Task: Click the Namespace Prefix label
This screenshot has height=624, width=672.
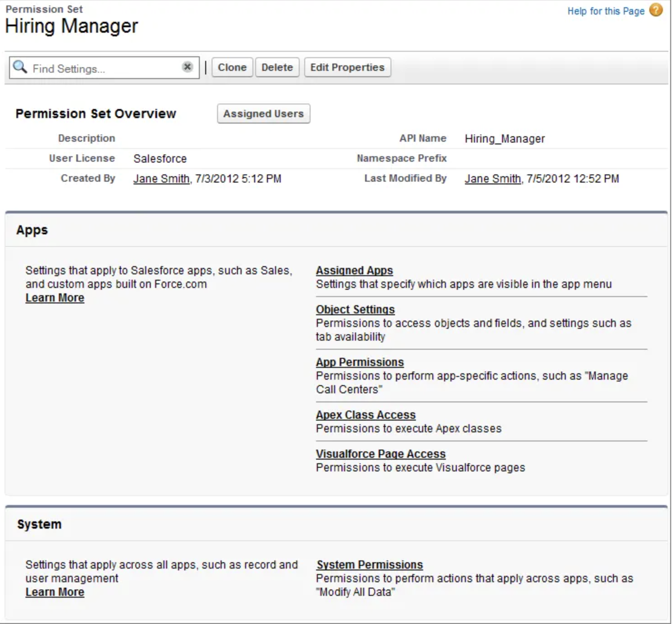Action: pyautogui.click(x=401, y=158)
